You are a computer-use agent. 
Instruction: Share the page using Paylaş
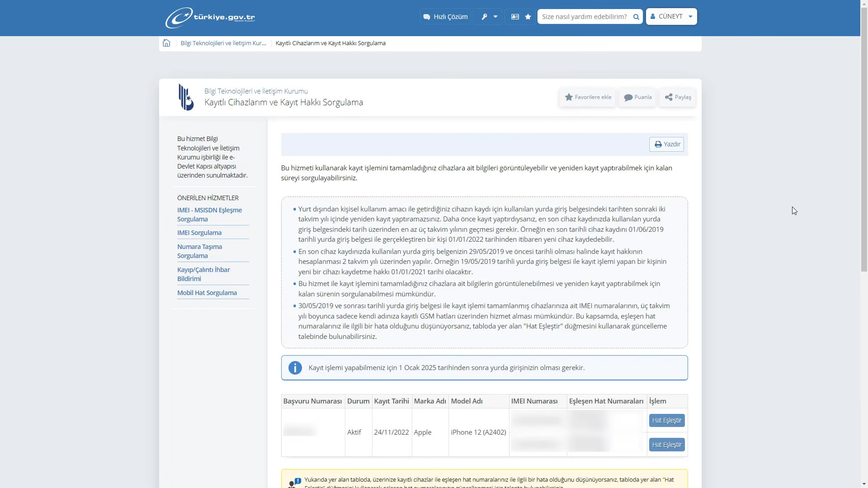[x=678, y=97]
